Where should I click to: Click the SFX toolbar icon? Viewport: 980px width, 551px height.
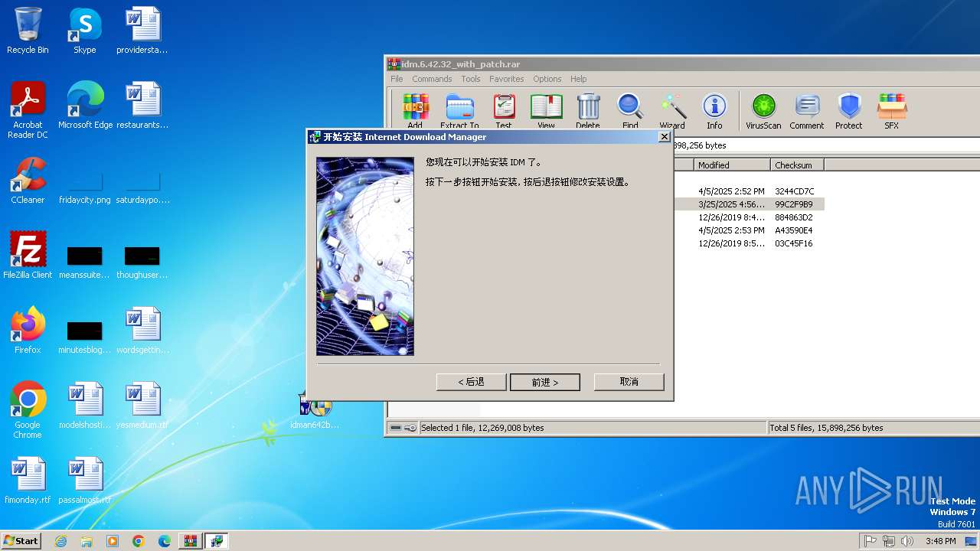click(892, 110)
